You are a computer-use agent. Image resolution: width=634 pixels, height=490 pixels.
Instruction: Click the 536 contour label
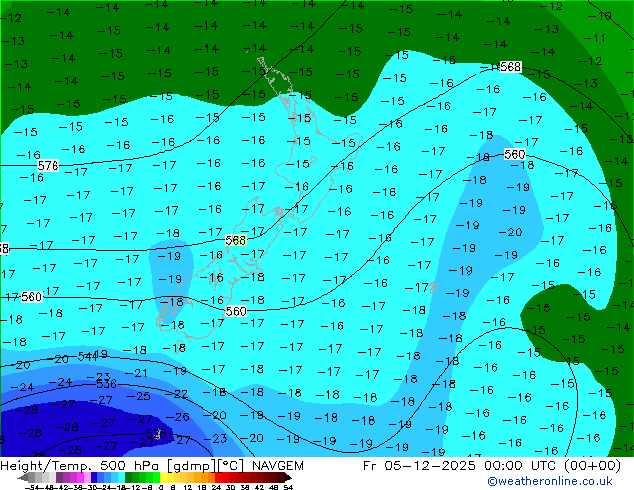pos(106,383)
